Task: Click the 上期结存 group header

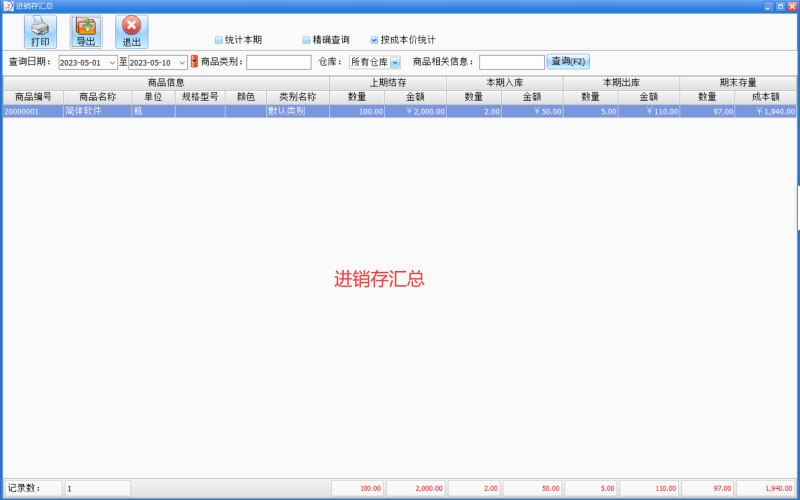Action: [388, 83]
